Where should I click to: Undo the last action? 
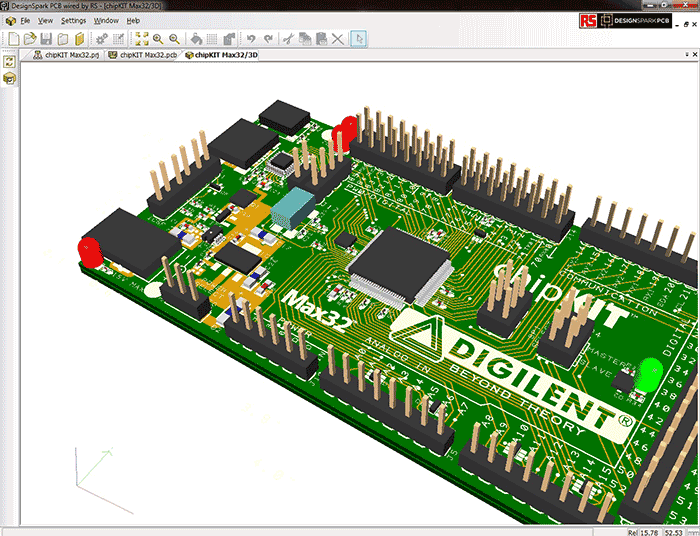tap(251, 39)
